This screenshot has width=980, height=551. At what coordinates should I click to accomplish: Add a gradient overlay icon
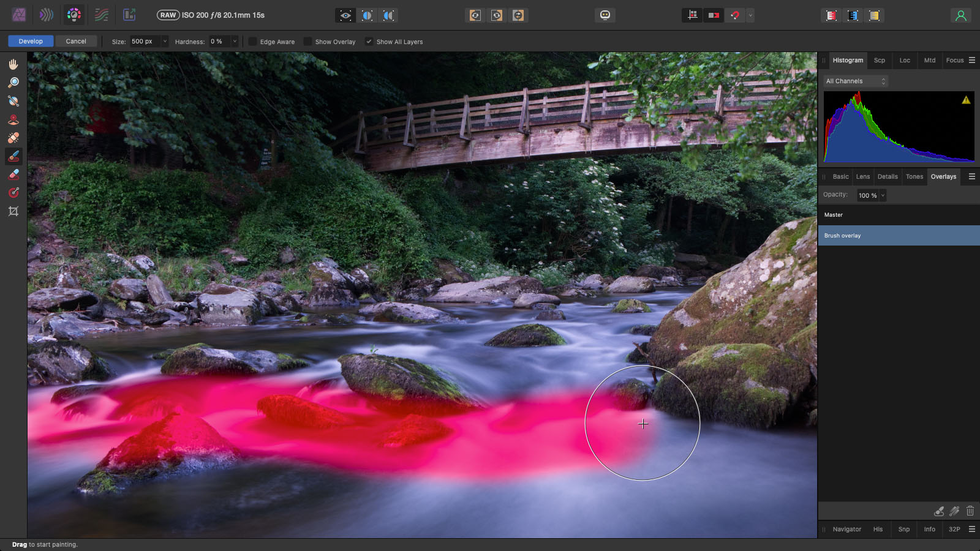coord(954,511)
